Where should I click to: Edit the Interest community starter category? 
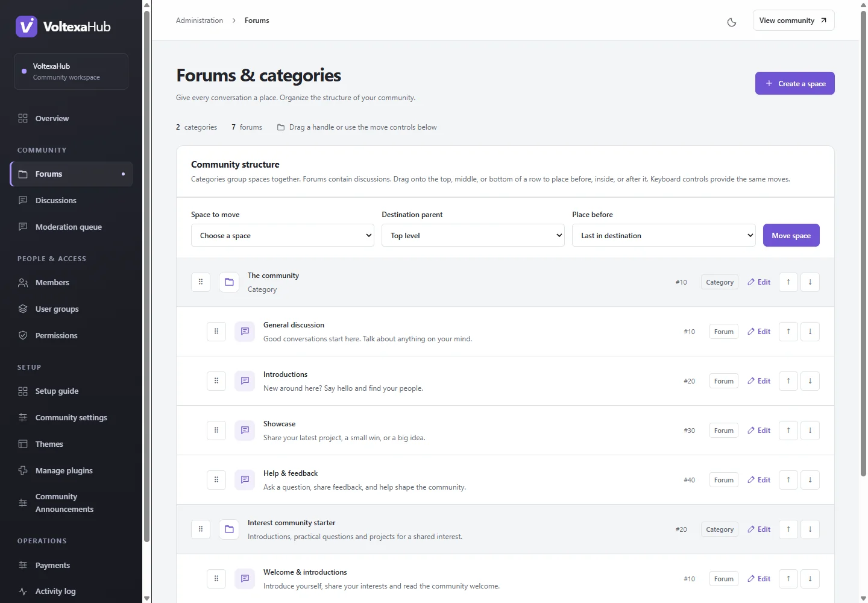tap(759, 529)
